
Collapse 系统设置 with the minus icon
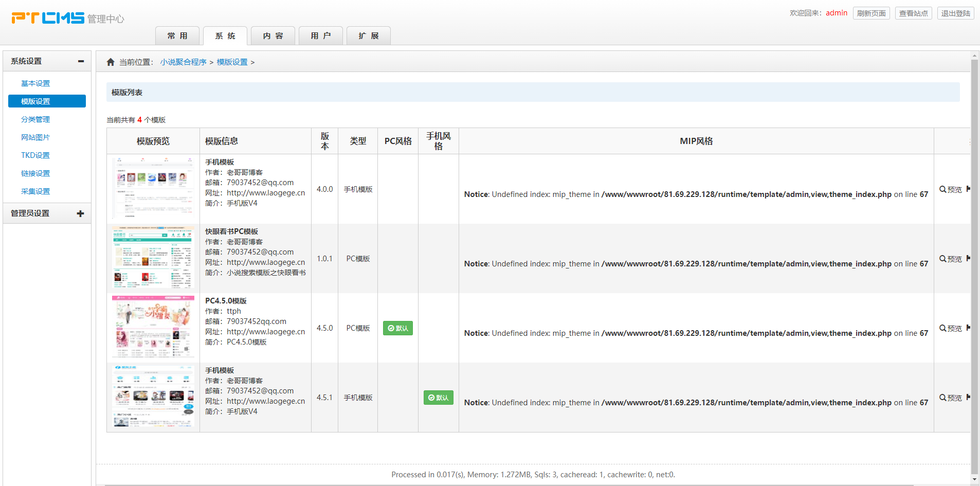[81, 61]
